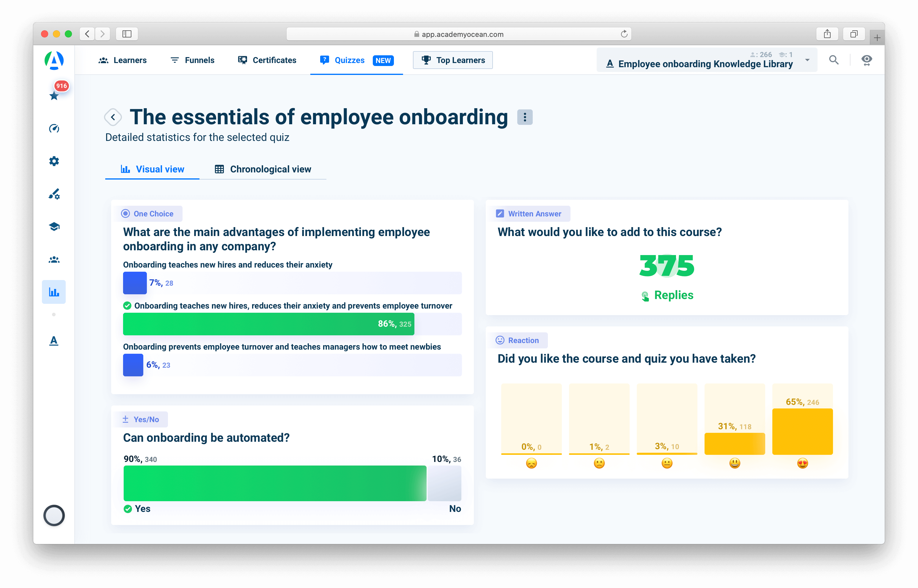
Task: Switch to Visual view tab
Action: click(x=152, y=169)
